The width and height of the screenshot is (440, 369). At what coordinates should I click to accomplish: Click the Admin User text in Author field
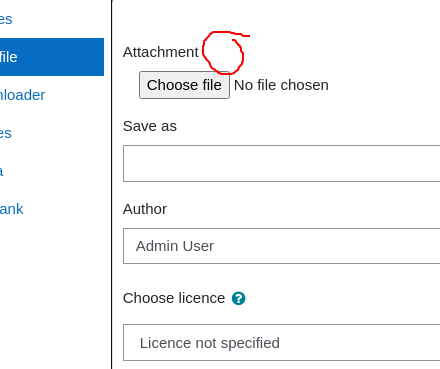coord(175,246)
